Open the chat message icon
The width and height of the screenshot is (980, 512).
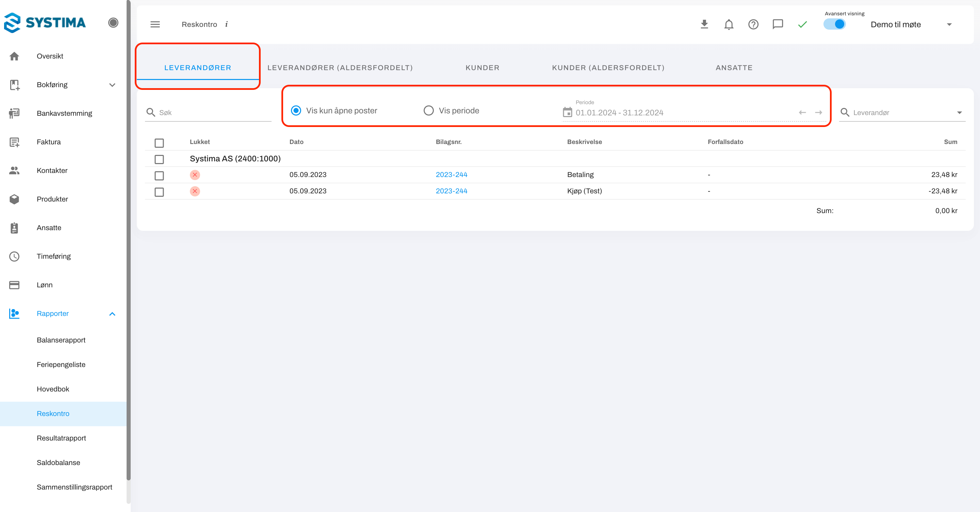click(x=778, y=25)
